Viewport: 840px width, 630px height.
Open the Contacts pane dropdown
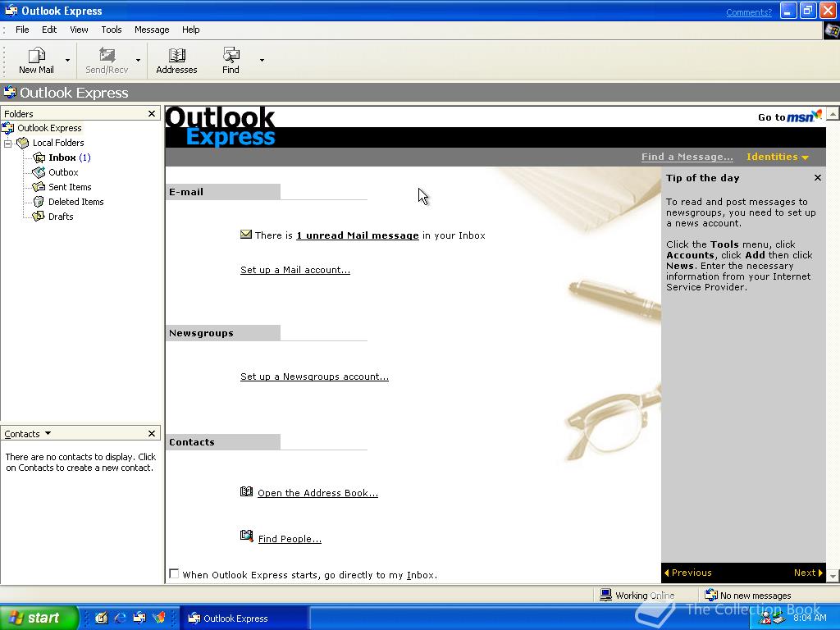[x=48, y=433]
